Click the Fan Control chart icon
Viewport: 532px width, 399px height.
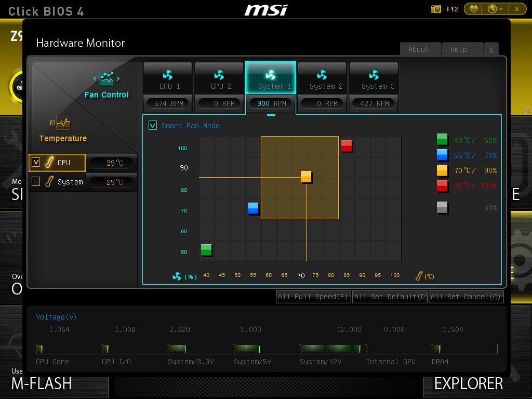click(107, 78)
